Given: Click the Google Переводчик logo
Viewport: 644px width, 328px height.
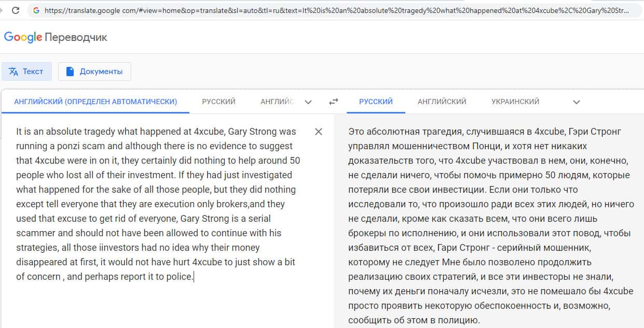Looking at the screenshot, I should 56,37.
